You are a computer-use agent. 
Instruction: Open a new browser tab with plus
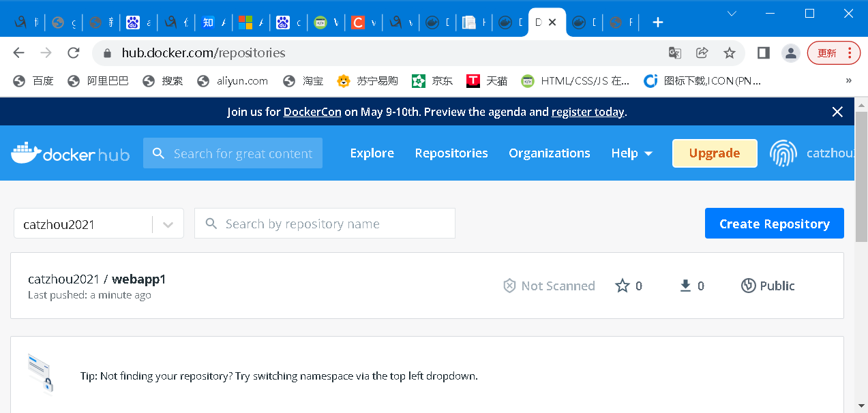click(657, 22)
